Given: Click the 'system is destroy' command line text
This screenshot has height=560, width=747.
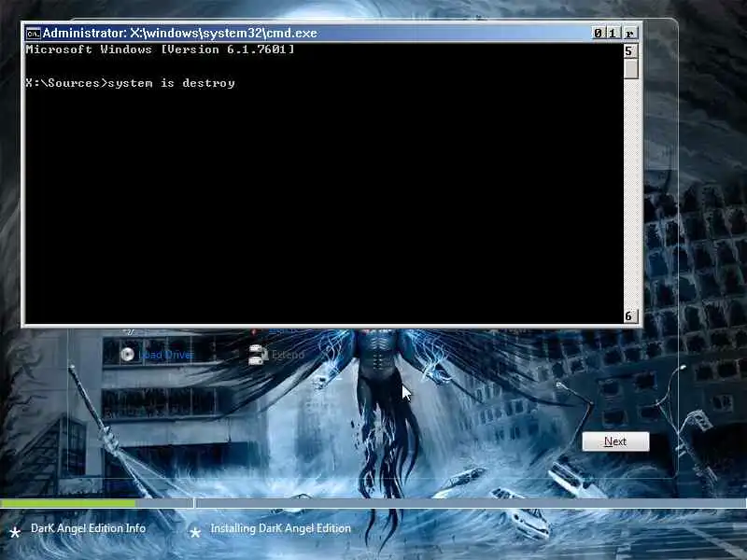Looking at the screenshot, I should click(172, 83).
